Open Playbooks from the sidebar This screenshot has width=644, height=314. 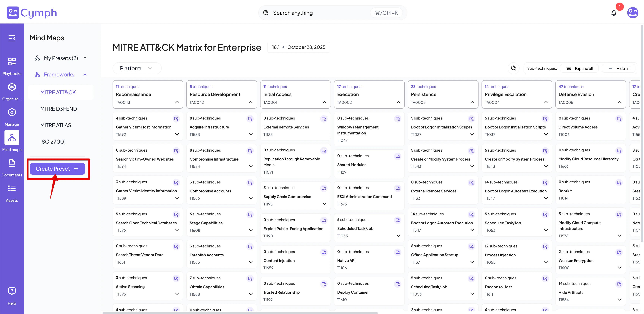12,66
